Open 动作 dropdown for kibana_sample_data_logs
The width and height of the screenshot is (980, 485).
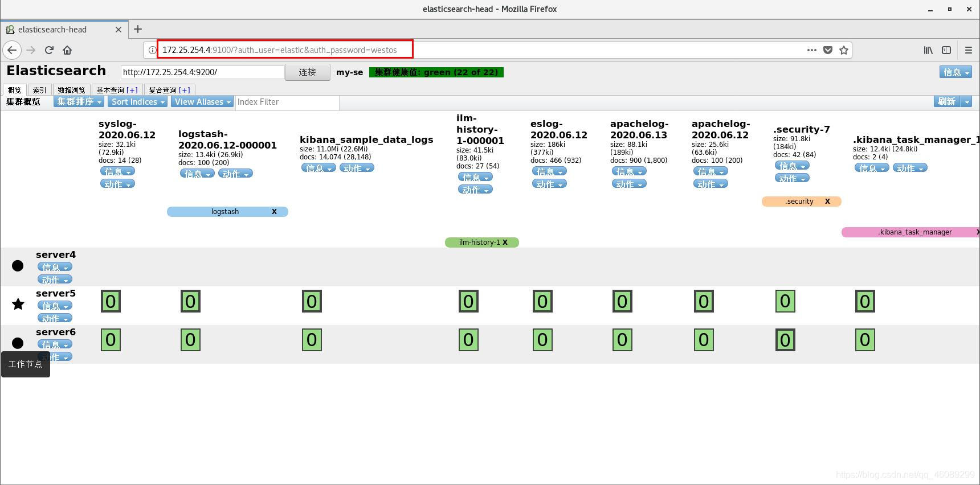click(x=357, y=168)
